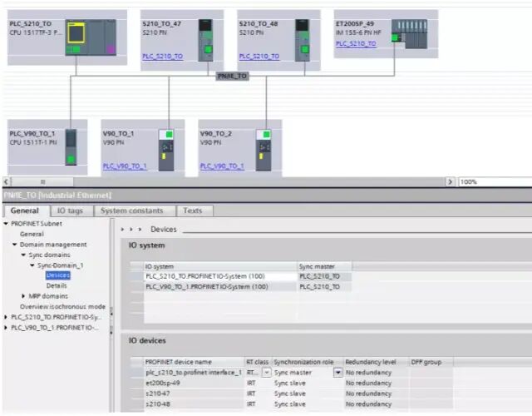Click the green PROFINET port on S210_TO_48
The image size is (532, 416).
pyautogui.click(x=305, y=50)
